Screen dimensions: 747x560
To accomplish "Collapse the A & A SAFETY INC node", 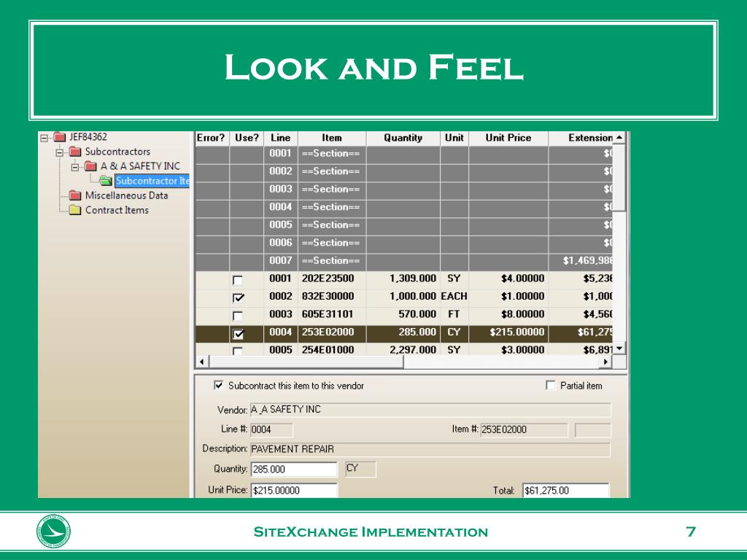I will pyautogui.click(x=75, y=167).
